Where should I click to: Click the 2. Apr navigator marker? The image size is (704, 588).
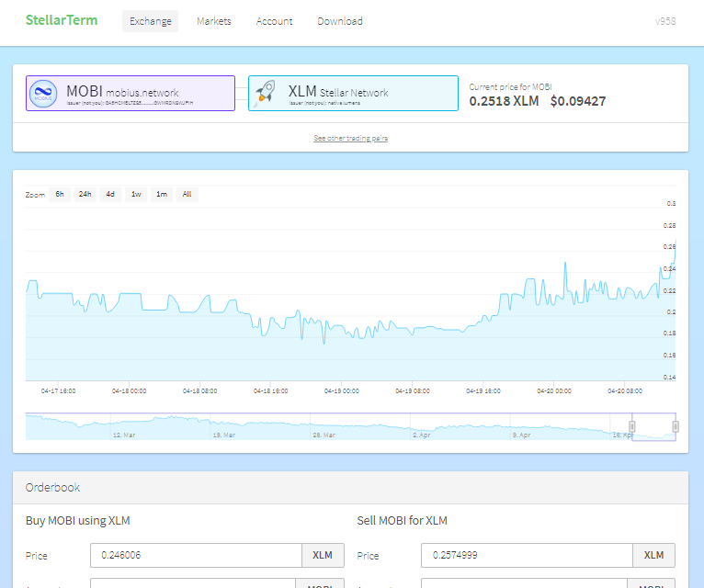(422, 435)
